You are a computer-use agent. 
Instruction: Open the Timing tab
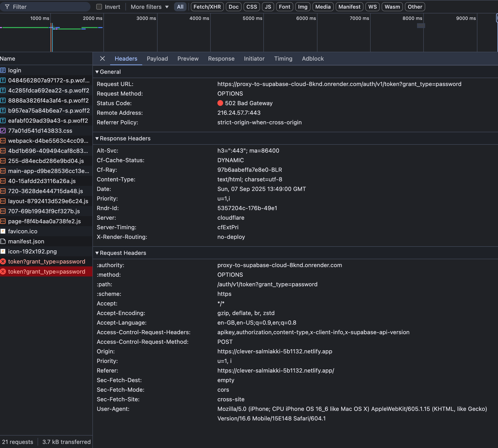pyautogui.click(x=283, y=59)
